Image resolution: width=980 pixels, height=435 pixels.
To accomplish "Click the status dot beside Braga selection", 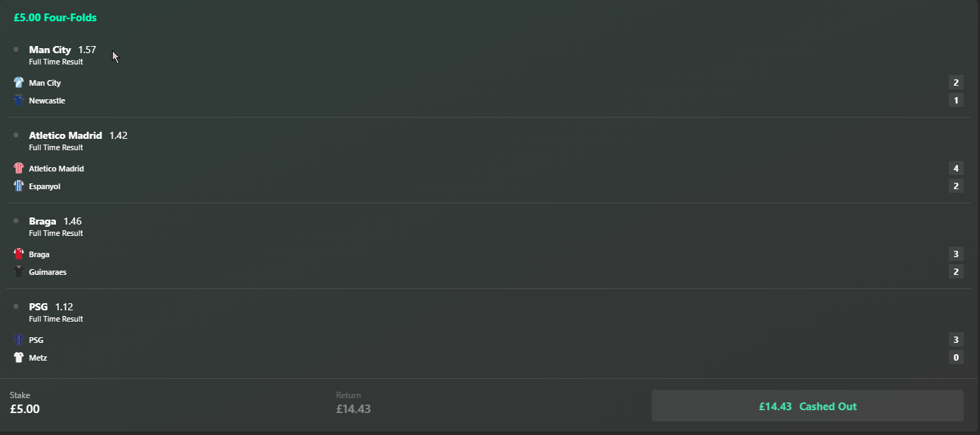I will point(16,221).
